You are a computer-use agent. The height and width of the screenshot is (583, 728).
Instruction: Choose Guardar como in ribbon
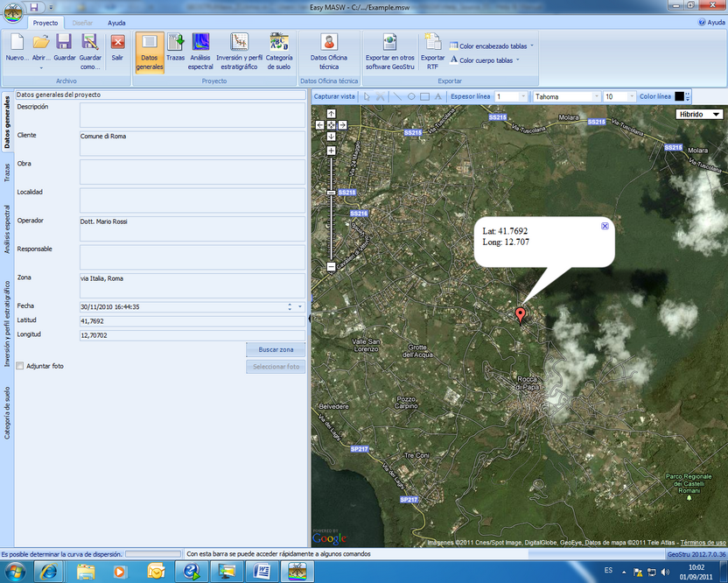pos(90,52)
